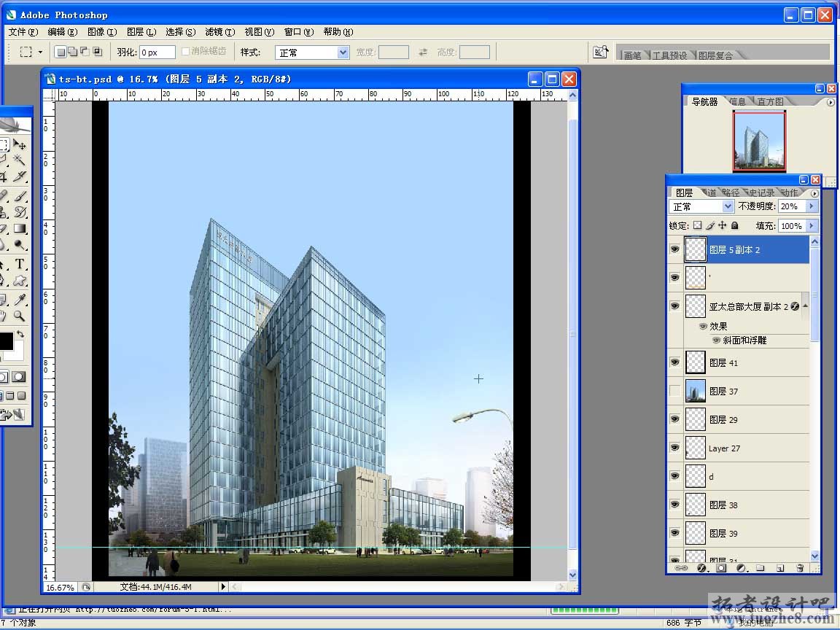This screenshot has width=840, height=630.
Task: Click Add layer style button
Action: (x=701, y=568)
